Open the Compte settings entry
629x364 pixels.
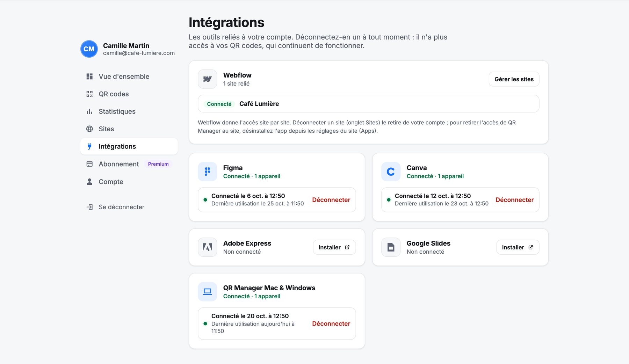[129, 182]
